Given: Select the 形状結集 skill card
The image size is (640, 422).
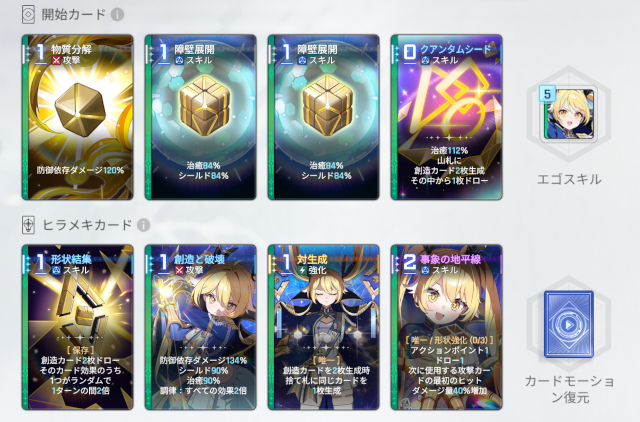Looking at the screenshot, I should [78, 327].
